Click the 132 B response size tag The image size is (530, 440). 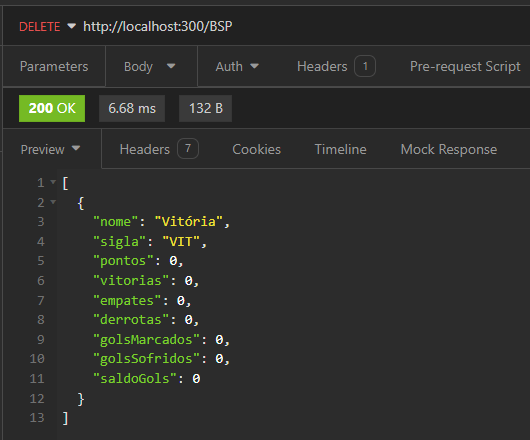pos(206,108)
